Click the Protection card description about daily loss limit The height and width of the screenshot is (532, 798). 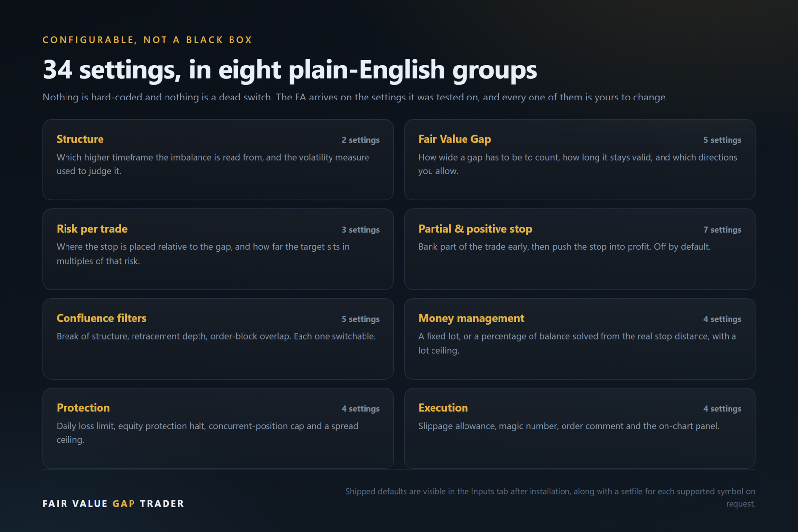207,432
